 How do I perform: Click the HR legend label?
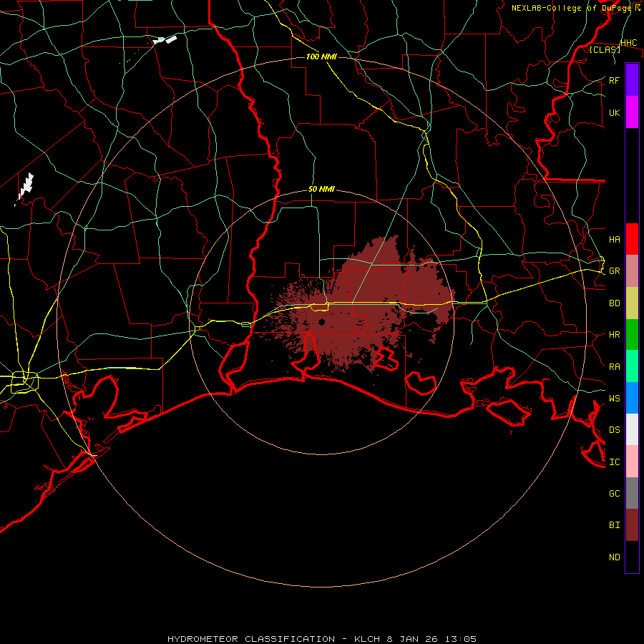(x=614, y=335)
